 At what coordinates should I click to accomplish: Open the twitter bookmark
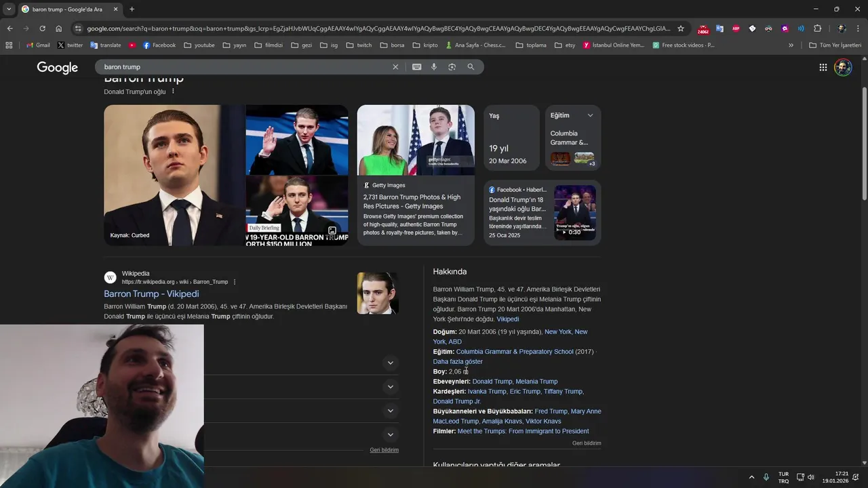[70, 45]
